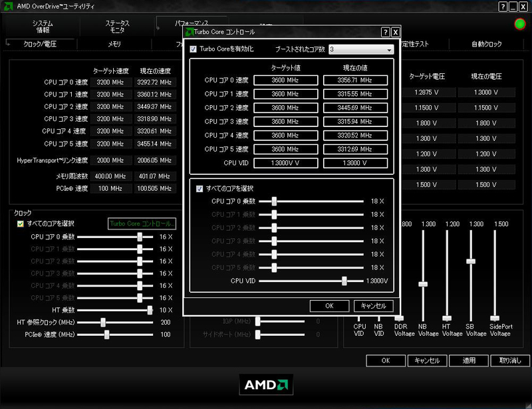Click the Turbo Core コントロール button

point(142,223)
